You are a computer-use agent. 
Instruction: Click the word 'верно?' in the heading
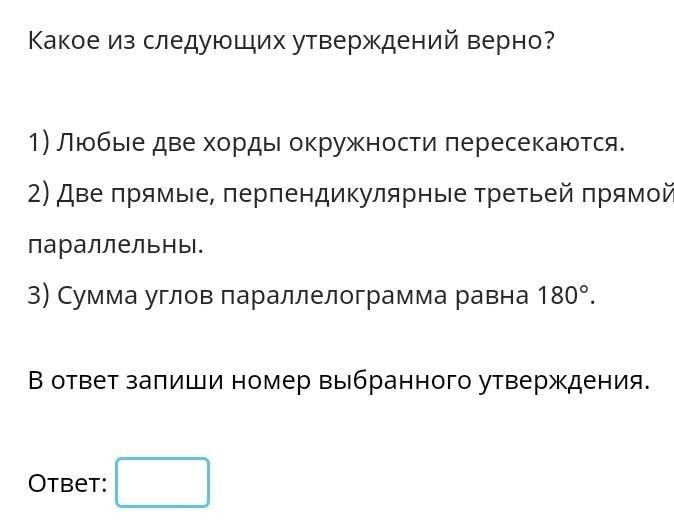(x=511, y=41)
